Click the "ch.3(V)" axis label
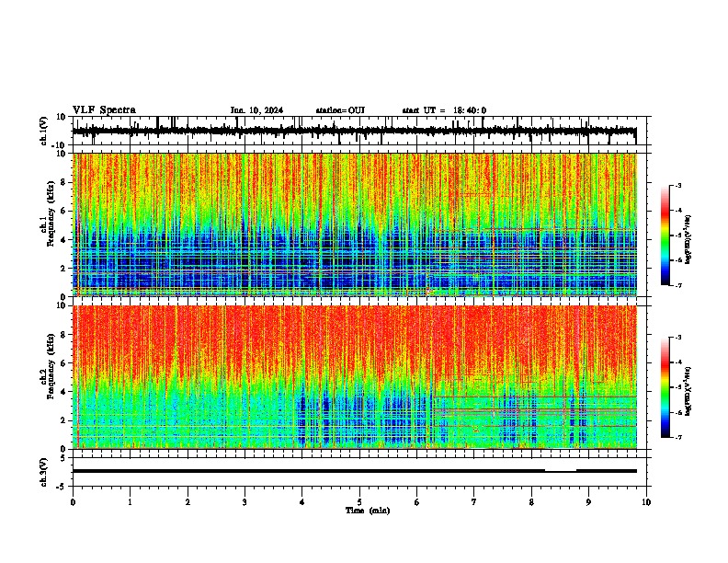This screenshot has width=728, height=563. click(44, 472)
